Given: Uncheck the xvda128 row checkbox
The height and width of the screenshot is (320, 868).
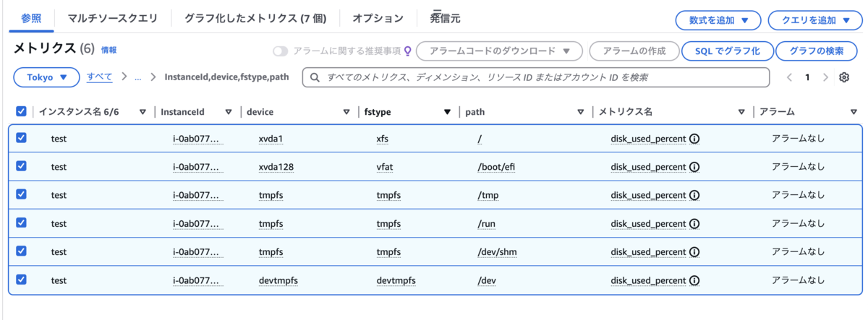Looking at the screenshot, I should 21,166.
